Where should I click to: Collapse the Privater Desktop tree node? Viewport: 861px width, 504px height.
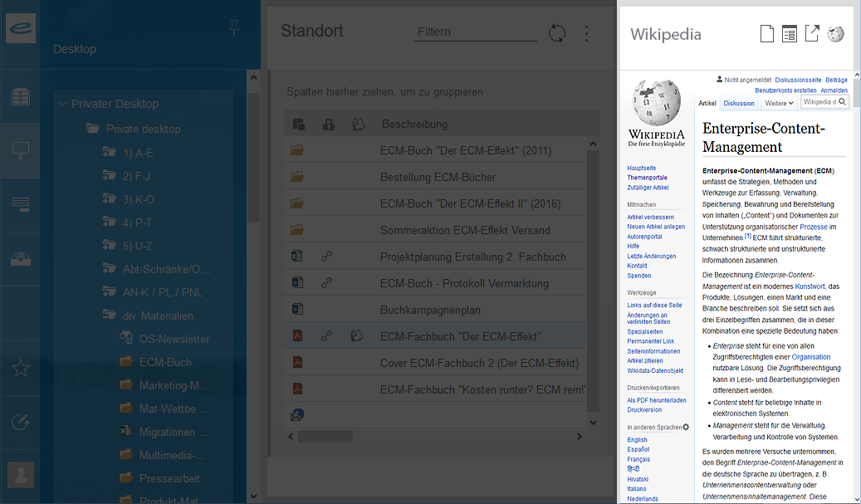[x=62, y=105]
